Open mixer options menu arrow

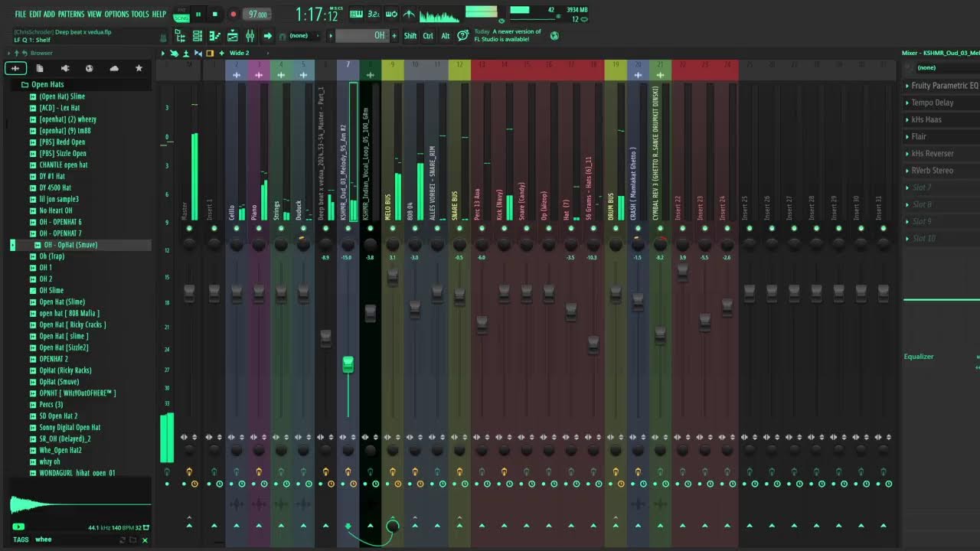point(162,54)
